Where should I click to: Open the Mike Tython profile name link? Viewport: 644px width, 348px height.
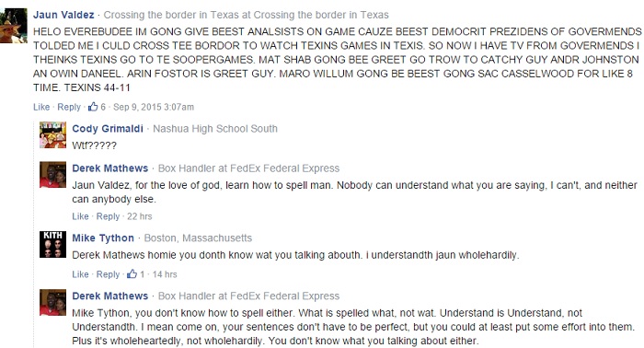103,238
